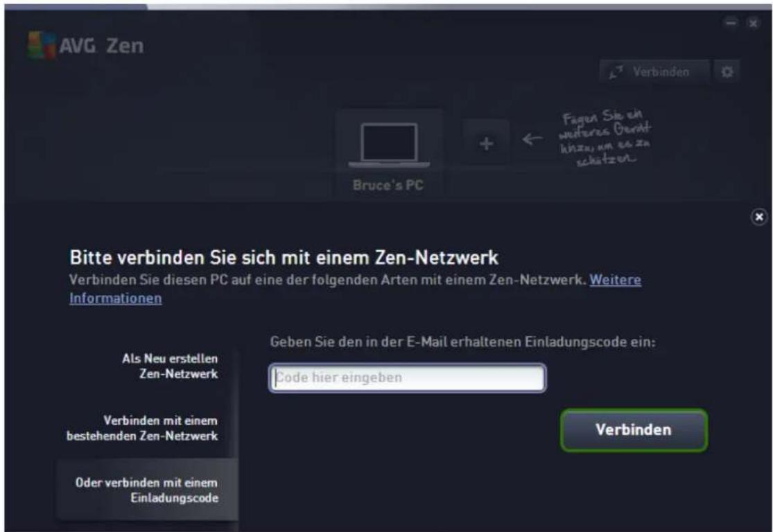
Task: Click the dimmed Verbinden button at top
Action: click(654, 72)
